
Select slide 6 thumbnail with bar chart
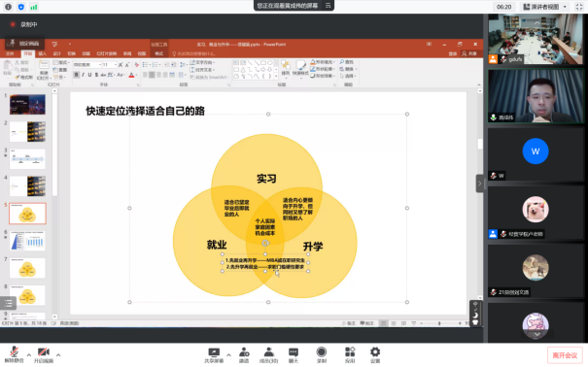pos(27,241)
